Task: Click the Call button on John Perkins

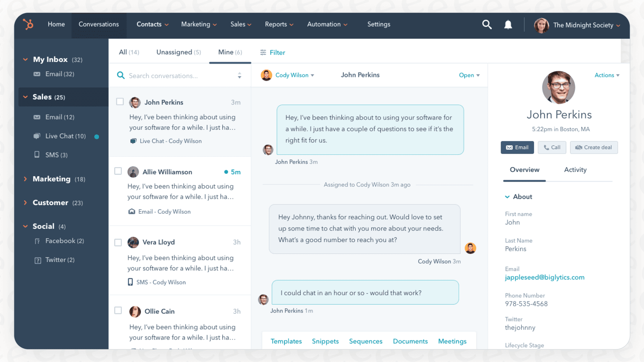Action: click(552, 147)
